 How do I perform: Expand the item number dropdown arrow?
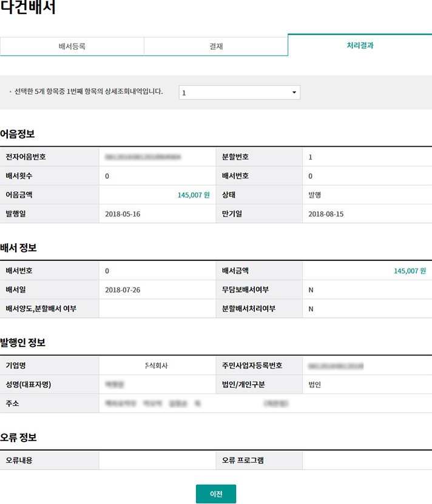click(294, 93)
